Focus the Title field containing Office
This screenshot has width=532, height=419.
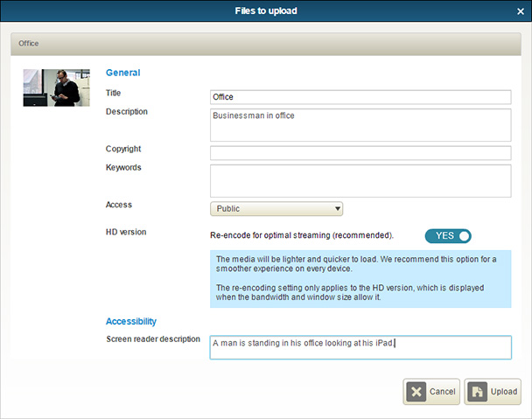[x=360, y=97]
